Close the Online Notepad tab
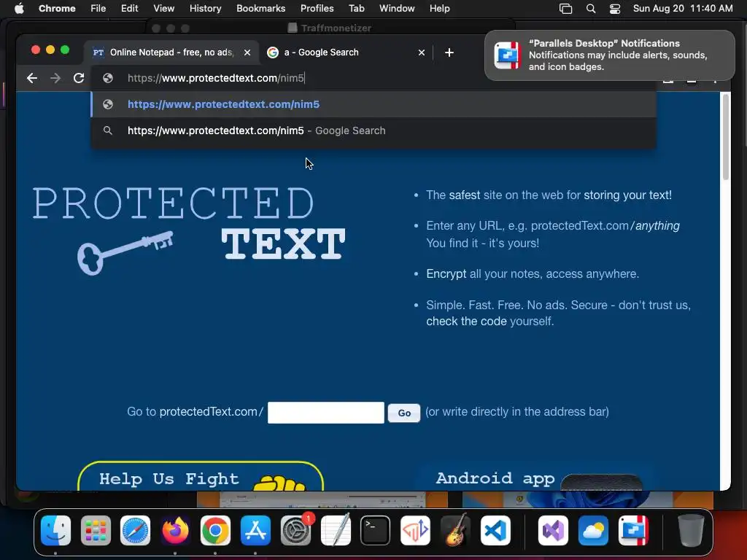The image size is (747, 560). (x=247, y=52)
